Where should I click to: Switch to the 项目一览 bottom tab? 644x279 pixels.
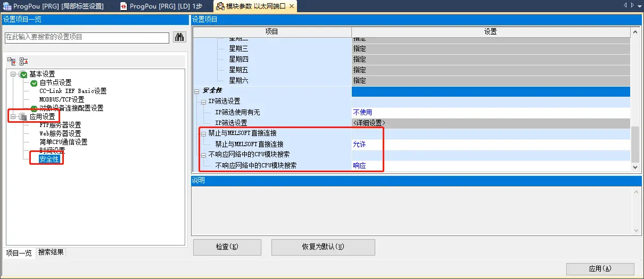(19, 252)
